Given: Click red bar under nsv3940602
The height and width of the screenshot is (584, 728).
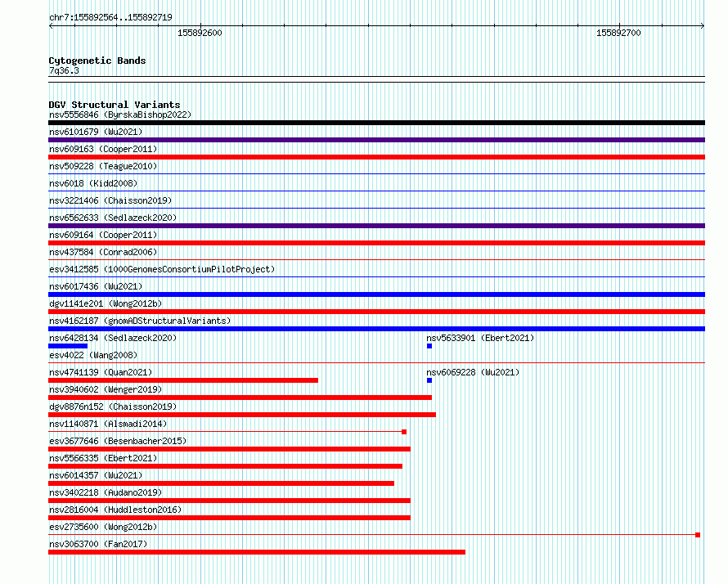Looking at the screenshot, I should (x=240, y=398).
